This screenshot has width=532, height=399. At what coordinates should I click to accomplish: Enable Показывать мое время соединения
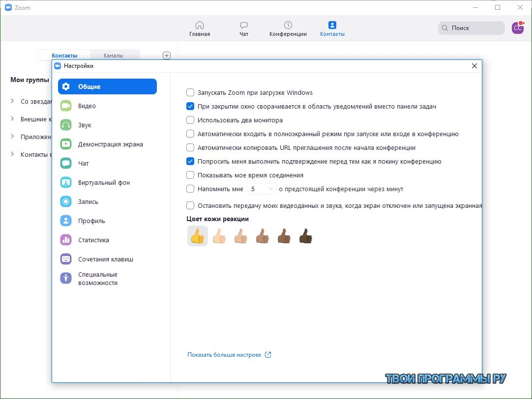(x=190, y=175)
